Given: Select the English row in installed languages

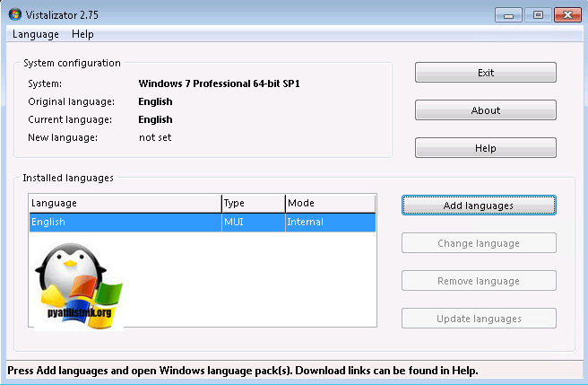Looking at the screenshot, I should coord(203,222).
